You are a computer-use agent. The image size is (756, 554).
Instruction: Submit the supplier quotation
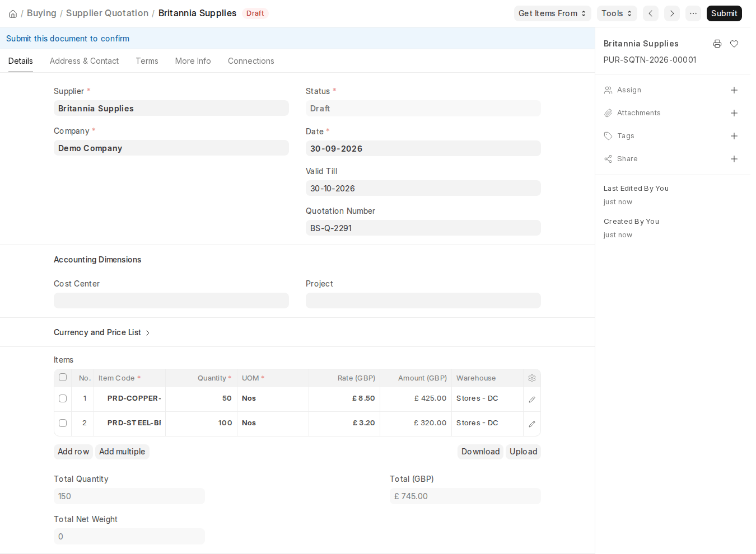[724, 13]
